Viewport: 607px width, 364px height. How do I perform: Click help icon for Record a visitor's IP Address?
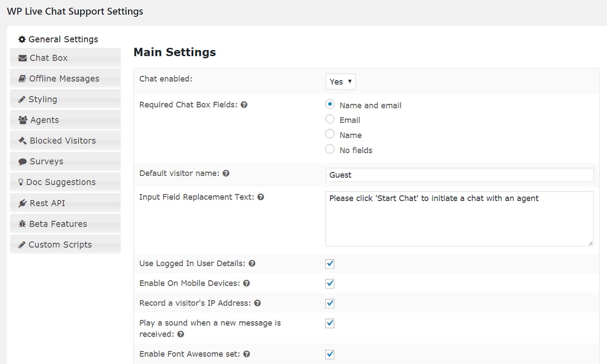point(258,303)
